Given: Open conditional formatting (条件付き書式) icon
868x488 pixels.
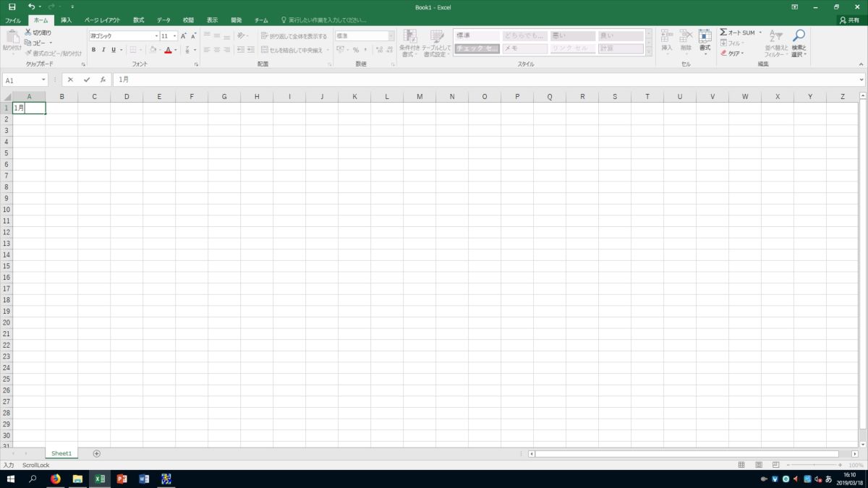Looking at the screenshot, I should (x=410, y=40).
